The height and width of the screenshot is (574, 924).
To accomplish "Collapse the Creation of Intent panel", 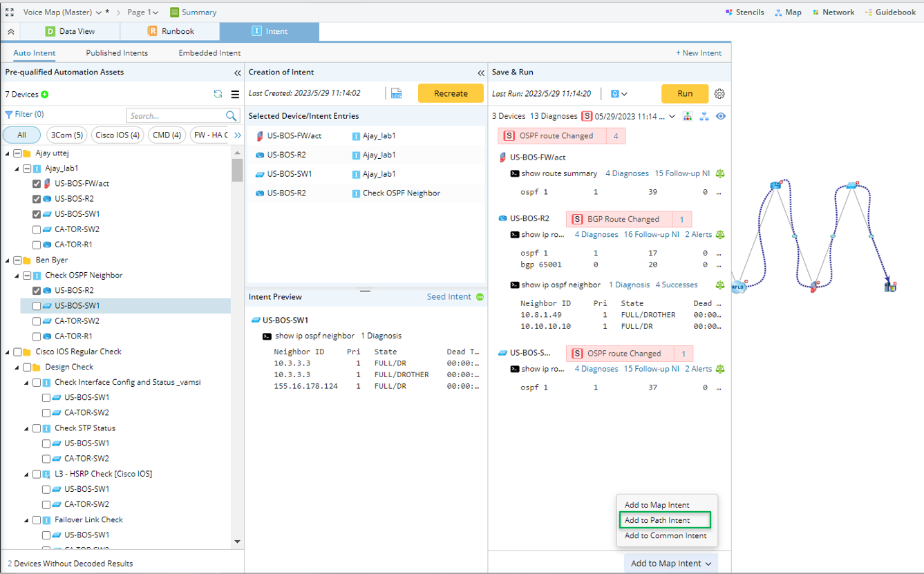I will [481, 73].
